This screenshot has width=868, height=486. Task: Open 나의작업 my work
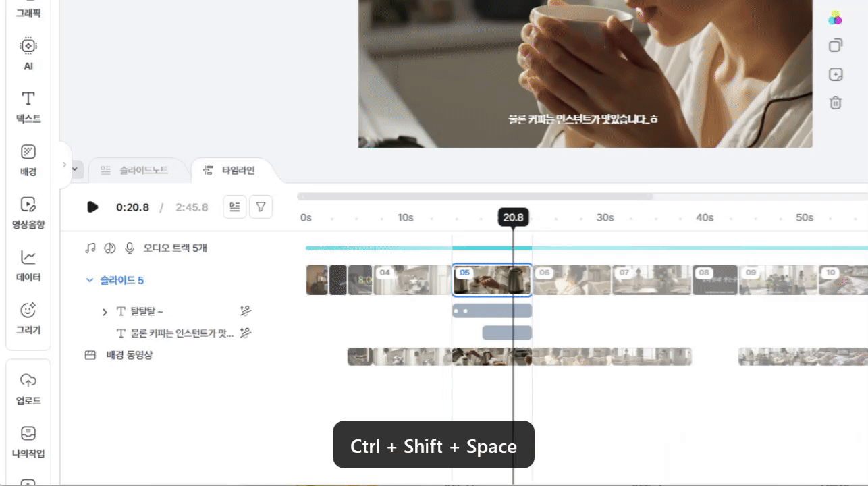pyautogui.click(x=28, y=441)
